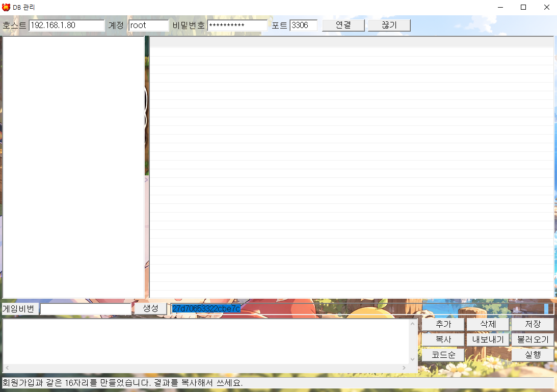Click the generated hash result field
The image size is (557, 392).
[362, 309]
